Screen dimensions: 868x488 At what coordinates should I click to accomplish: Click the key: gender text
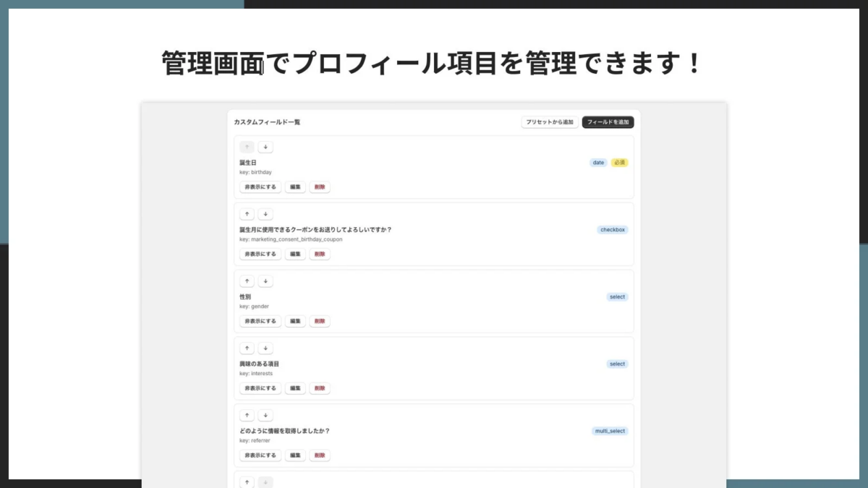[254, 307]
